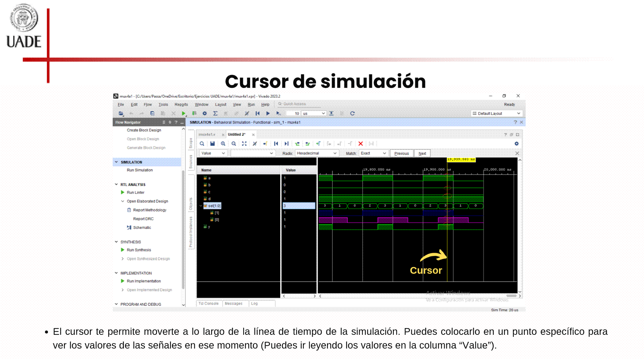Image resolution: width=644 pixels, height=362 pixels.
Task: Switch to the mux4a1.v tab
Action: point(207,135)
